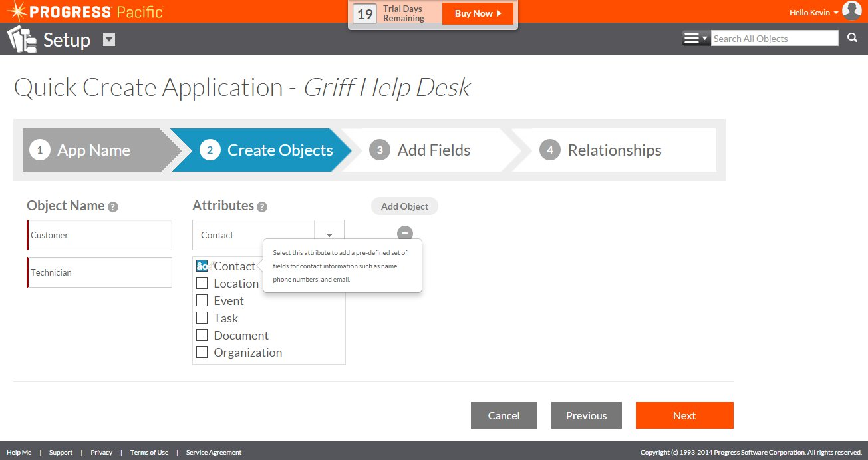Tick the Organization attribute checkbox
868x460 pixels.
click(x=202, y=353)
